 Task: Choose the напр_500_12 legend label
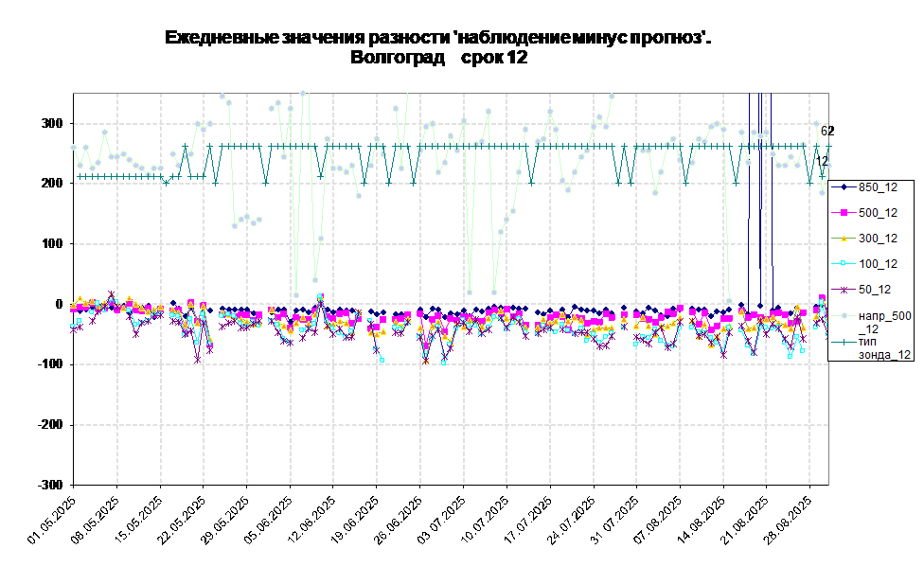[884, 322]
